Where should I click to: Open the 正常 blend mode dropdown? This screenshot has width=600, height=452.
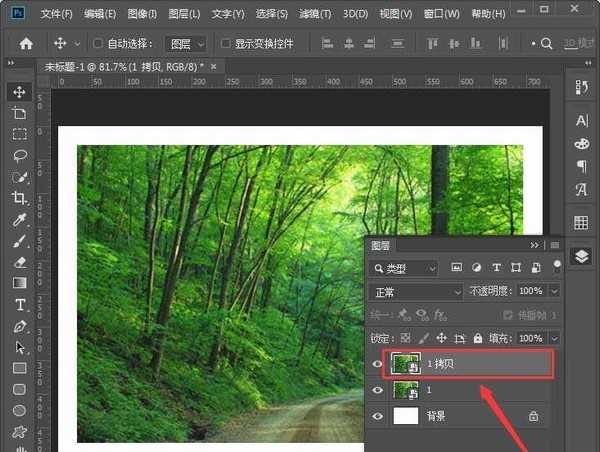coord(413,291)
